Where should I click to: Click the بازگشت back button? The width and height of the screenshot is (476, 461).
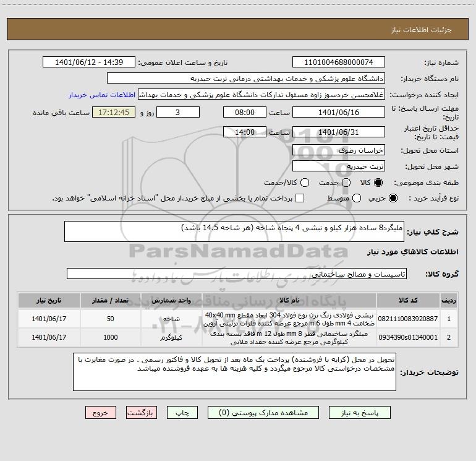142,413
